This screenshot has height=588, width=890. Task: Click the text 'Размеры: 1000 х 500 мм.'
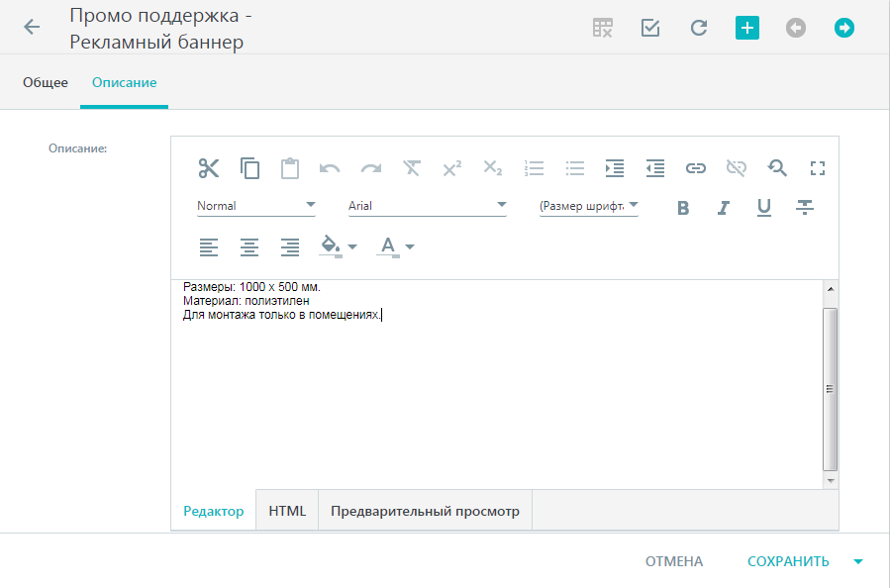(251, 287)
